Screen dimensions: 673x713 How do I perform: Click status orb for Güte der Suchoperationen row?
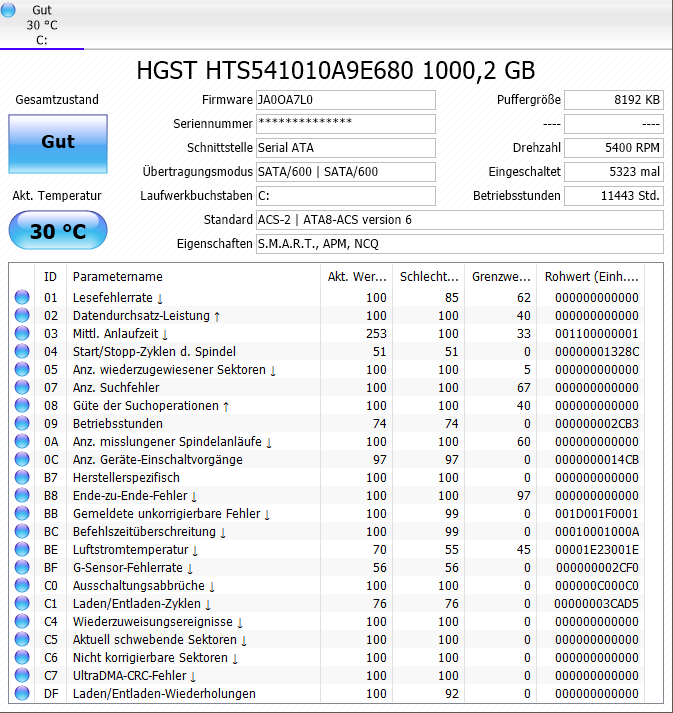click(22, 405)
